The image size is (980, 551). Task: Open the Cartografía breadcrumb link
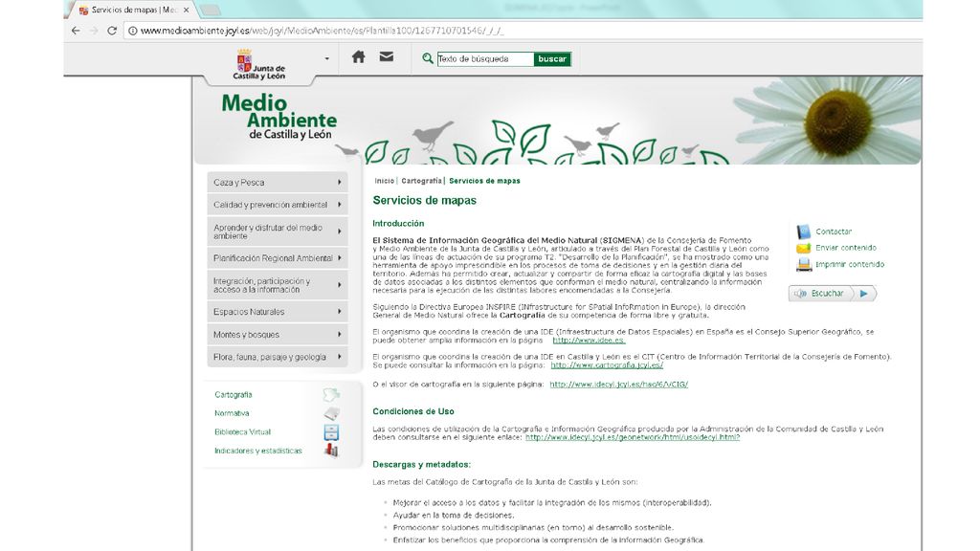pos(421,181)
